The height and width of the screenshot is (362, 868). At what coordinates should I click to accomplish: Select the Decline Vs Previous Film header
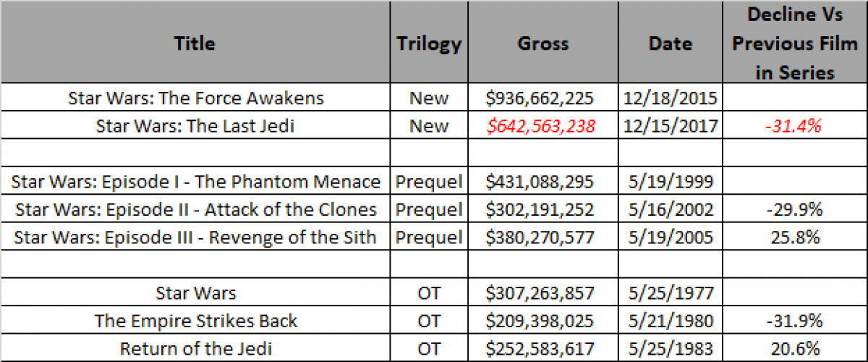[794, 43]
